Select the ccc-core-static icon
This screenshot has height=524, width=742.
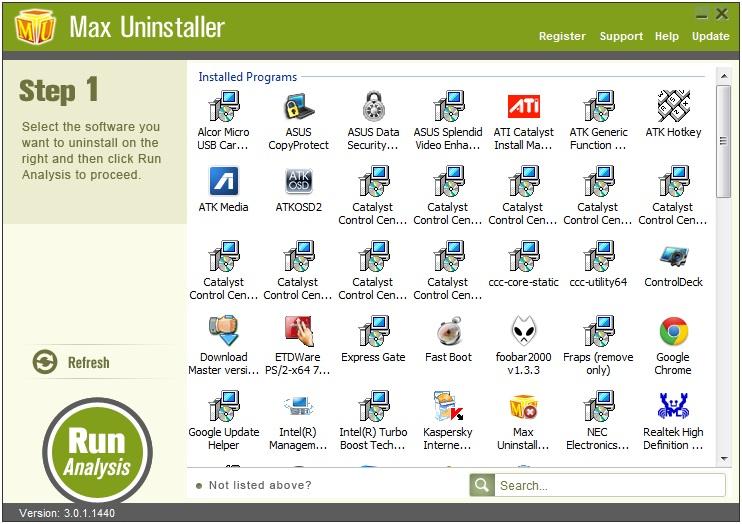click(523, 256)
